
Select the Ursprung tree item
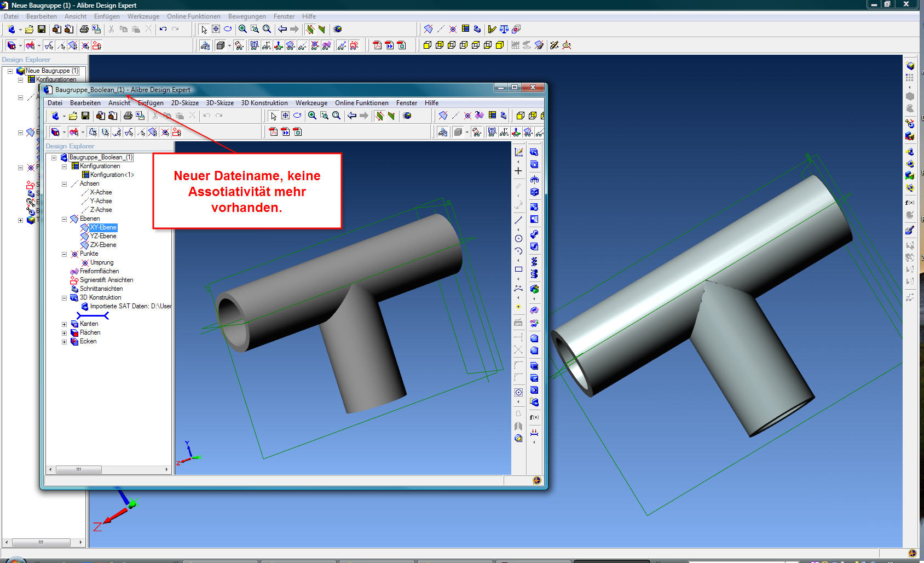[x=102, y=262]
